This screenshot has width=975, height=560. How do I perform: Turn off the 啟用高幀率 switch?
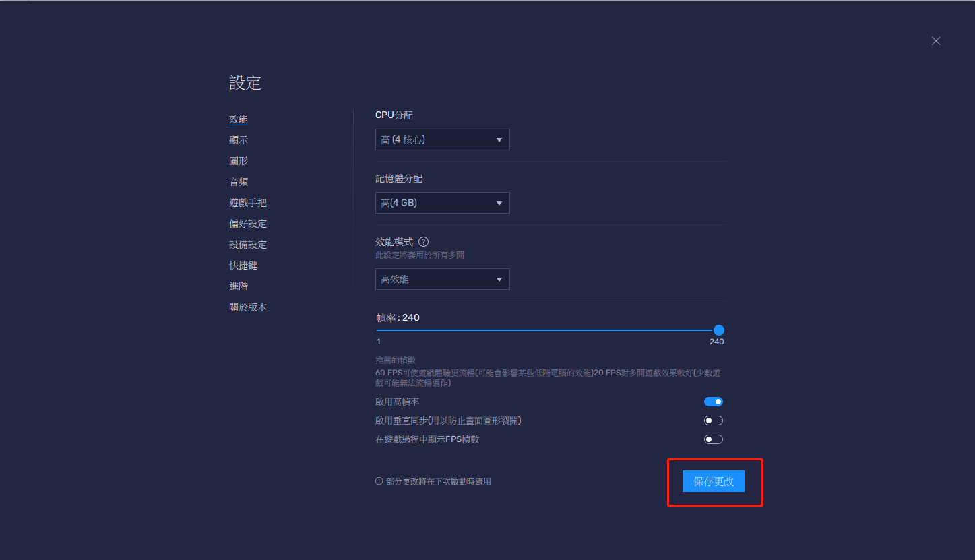click(x=714, y=402)
